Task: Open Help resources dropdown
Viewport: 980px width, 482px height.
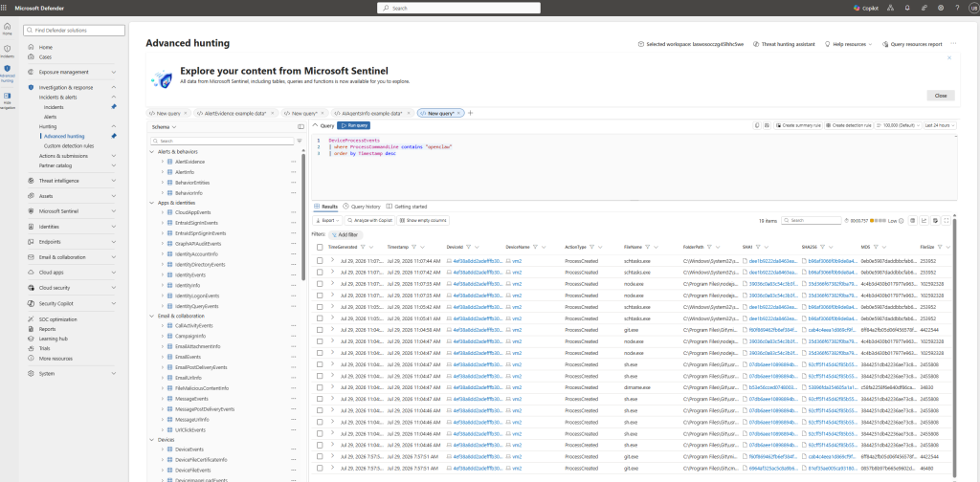Action: [848, 44]
